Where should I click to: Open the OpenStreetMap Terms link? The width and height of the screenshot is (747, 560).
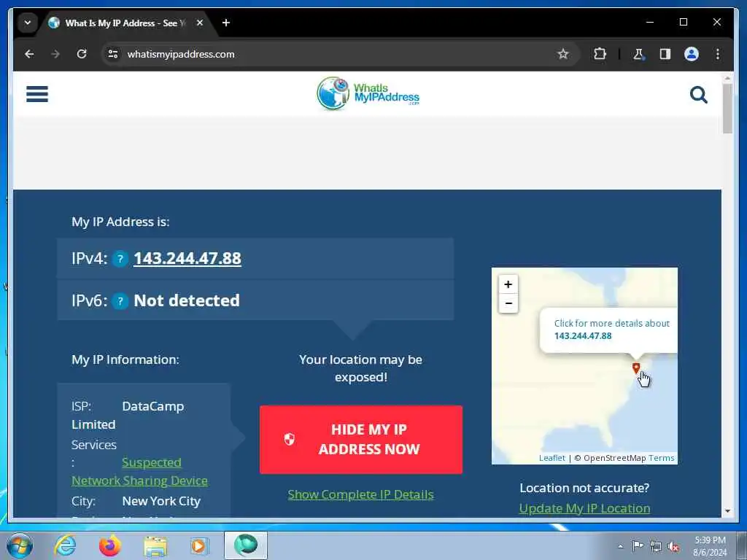[661, 458]
